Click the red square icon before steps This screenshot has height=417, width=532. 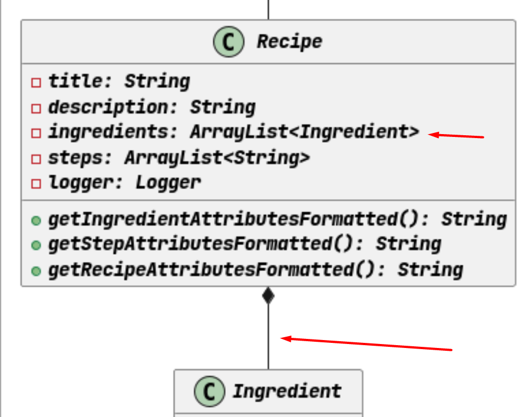coord(36,159)
